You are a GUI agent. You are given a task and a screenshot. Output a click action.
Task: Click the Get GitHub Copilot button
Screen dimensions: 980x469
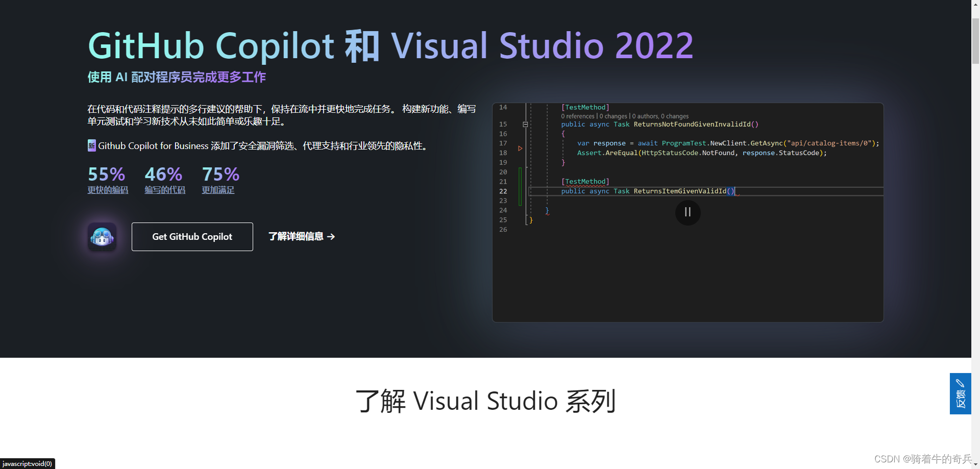point(192,237)
